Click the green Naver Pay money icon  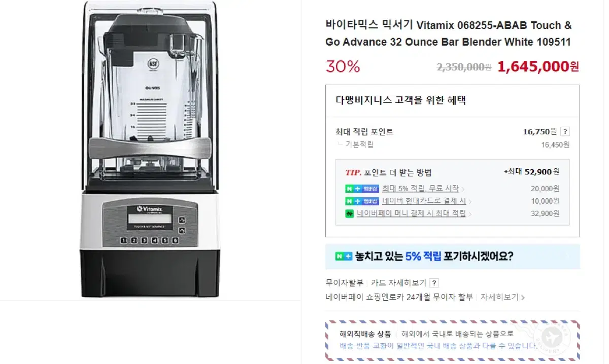pos(350,214)
